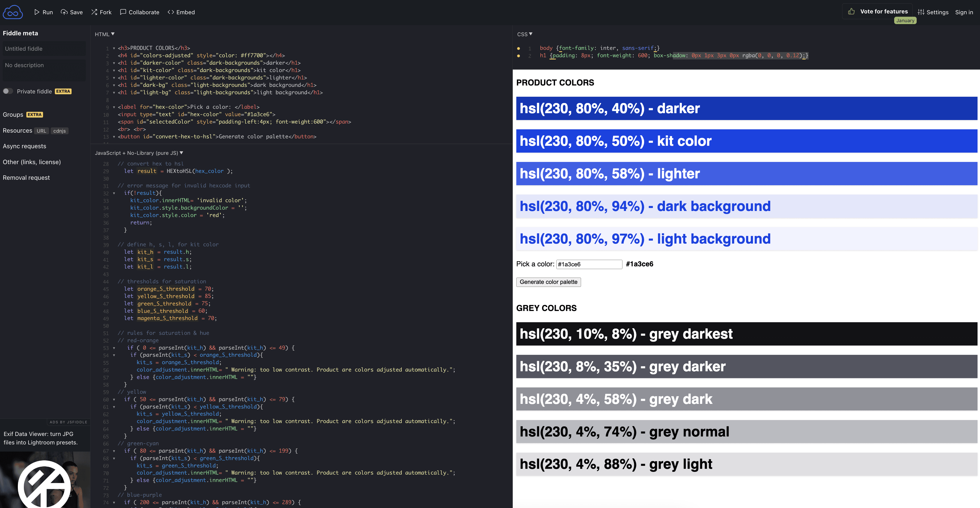Open Async requests sidebar section
The width and height of the screenshot is (980, 508).
pyautogui.click(x=24, y=146)
